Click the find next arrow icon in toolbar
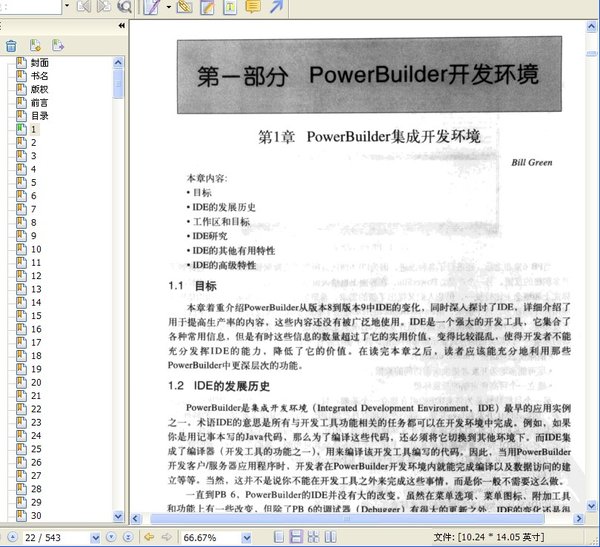This screenshot has width=600, height=547. pyautogui.click(x=103, y=6)
